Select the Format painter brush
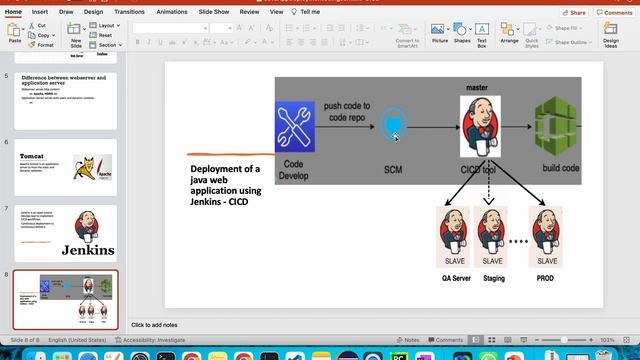 point(32,45)
